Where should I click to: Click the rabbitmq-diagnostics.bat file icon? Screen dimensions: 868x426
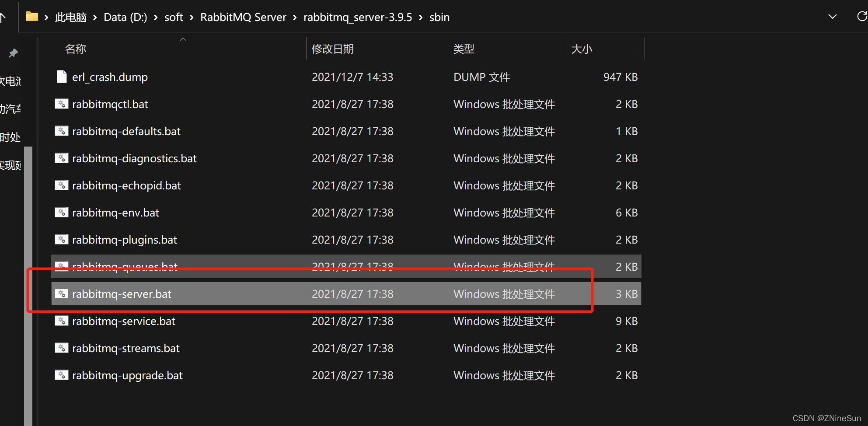[62, 158]
